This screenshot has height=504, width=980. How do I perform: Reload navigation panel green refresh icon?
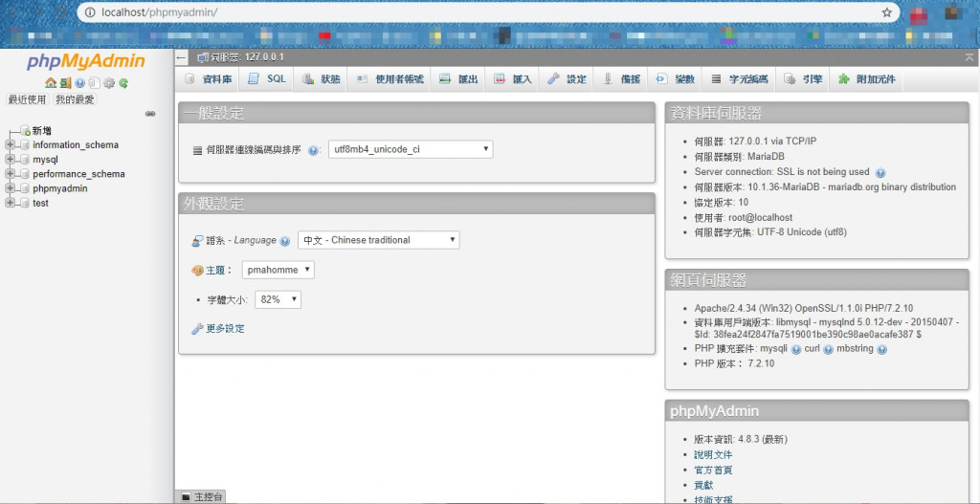(123, 83)
